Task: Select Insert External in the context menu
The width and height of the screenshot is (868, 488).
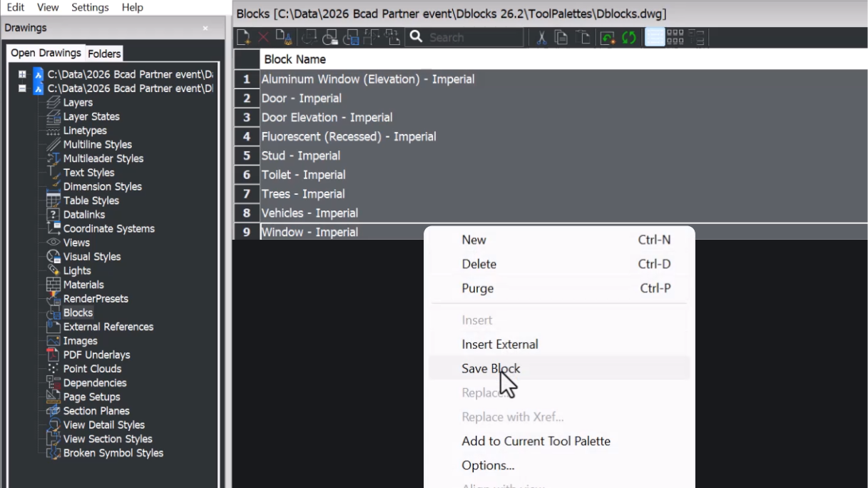Action: pyautogui.click(x=500, y=344)
